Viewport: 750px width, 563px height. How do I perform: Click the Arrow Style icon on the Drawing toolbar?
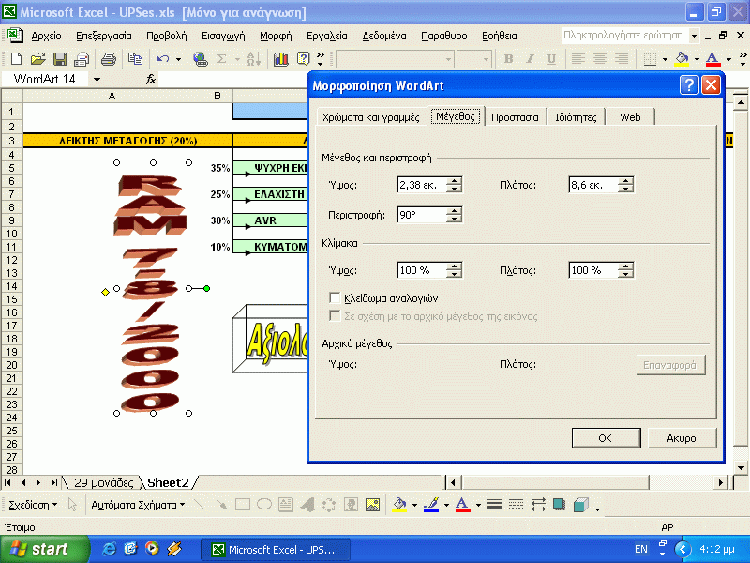point(538,505)
